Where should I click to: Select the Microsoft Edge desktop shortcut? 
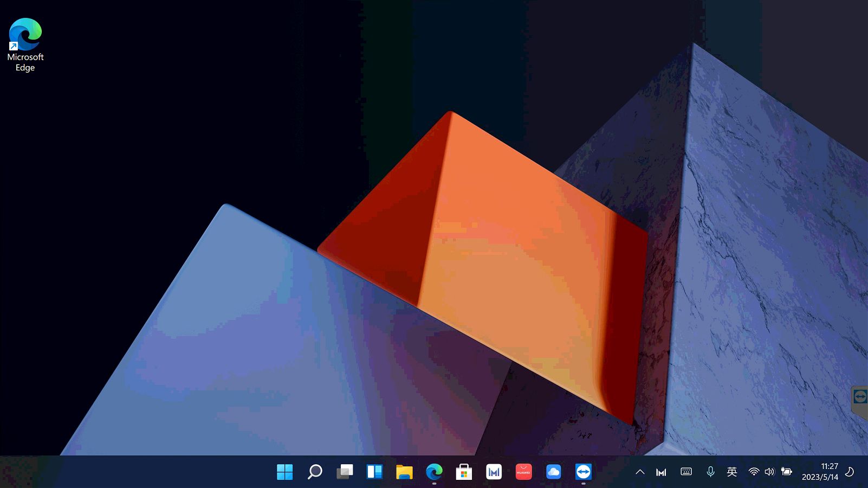(24, 38)
